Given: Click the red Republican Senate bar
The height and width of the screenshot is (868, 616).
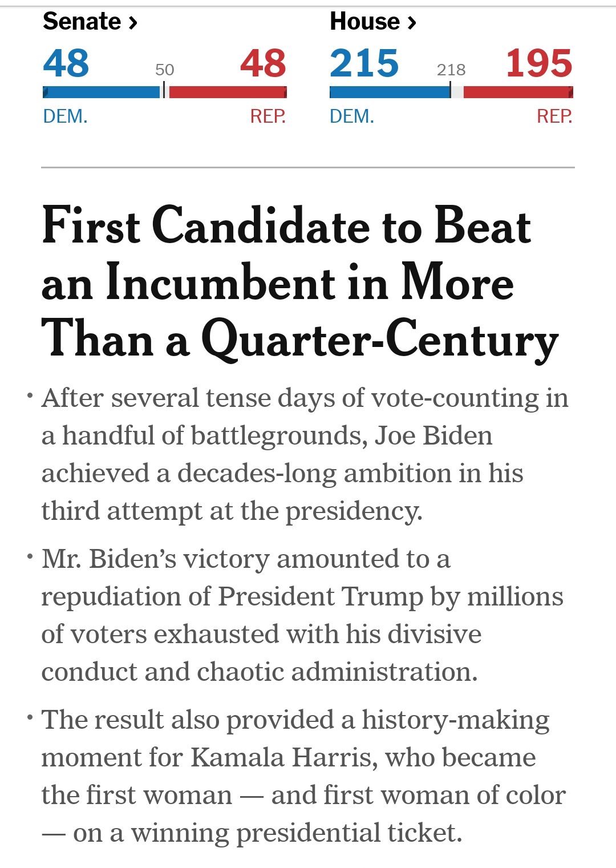Looking at the screenshot, I should [228, 92].
